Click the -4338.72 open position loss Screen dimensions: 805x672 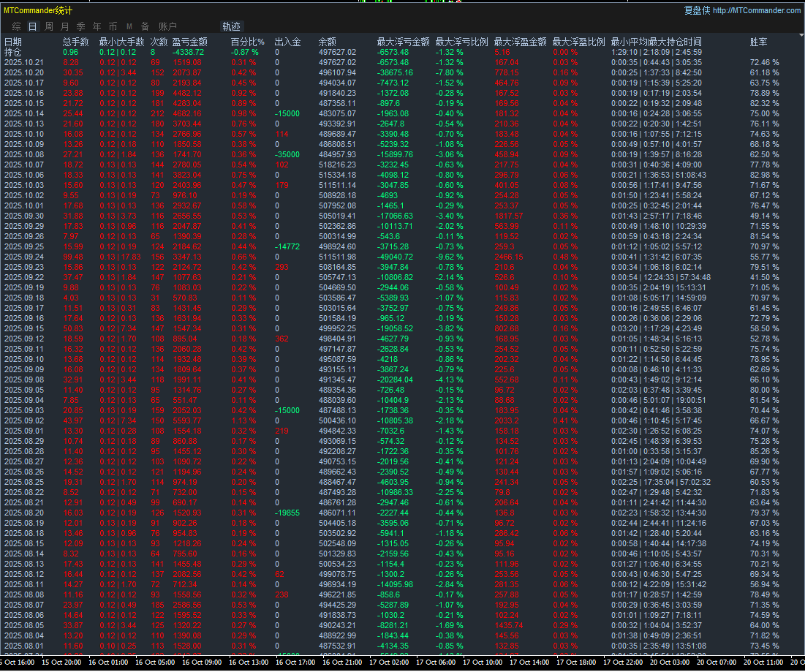click(189, 53)
